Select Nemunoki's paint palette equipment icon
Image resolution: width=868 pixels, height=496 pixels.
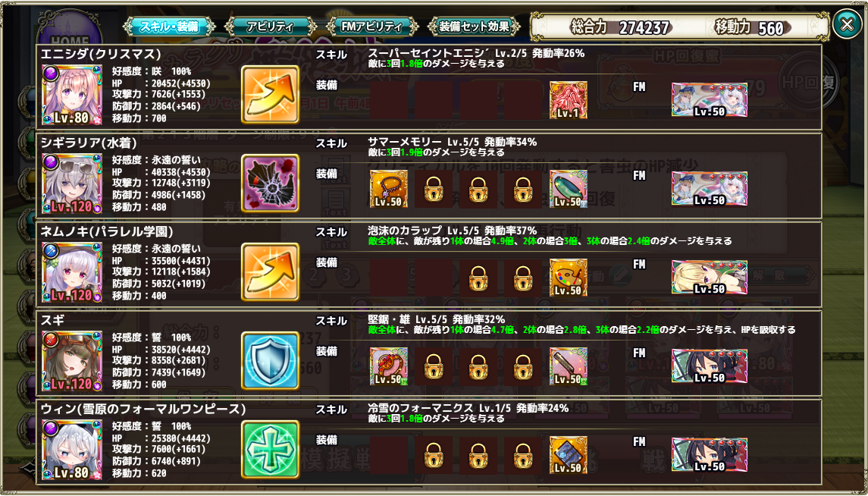[569, 278]
